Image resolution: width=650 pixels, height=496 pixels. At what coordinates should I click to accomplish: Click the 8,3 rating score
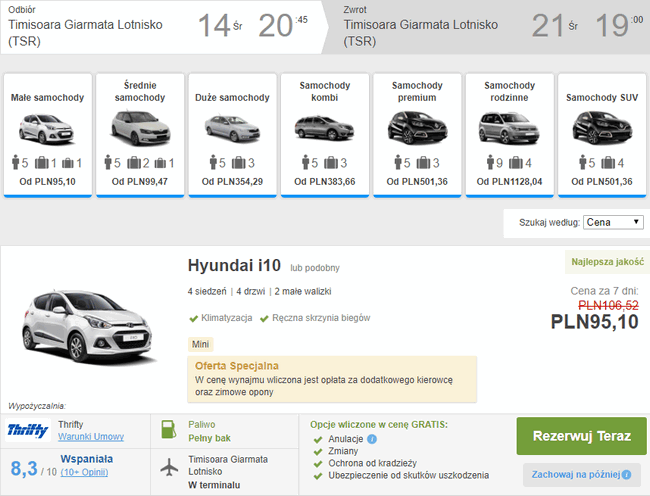[x=24, y=469]
